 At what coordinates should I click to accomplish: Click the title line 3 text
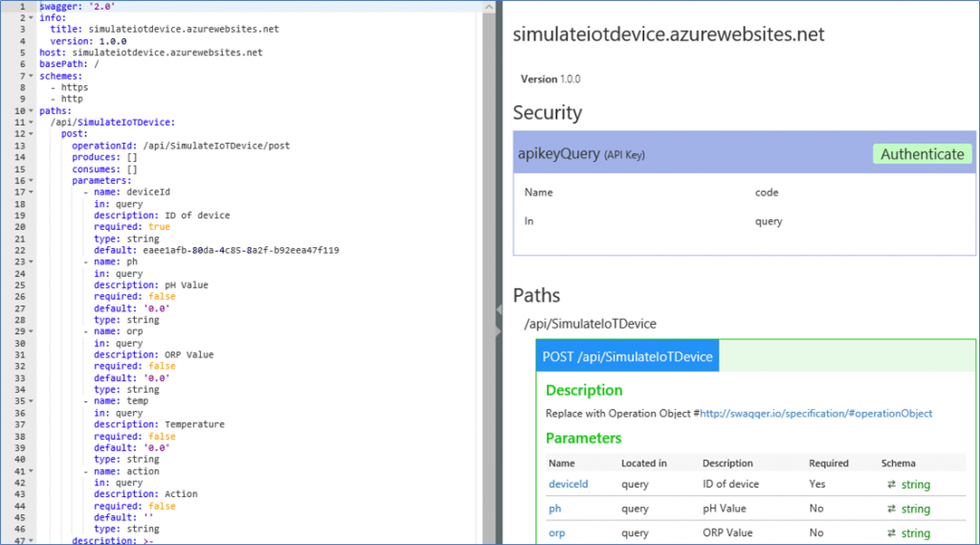(x=165, y=30)
